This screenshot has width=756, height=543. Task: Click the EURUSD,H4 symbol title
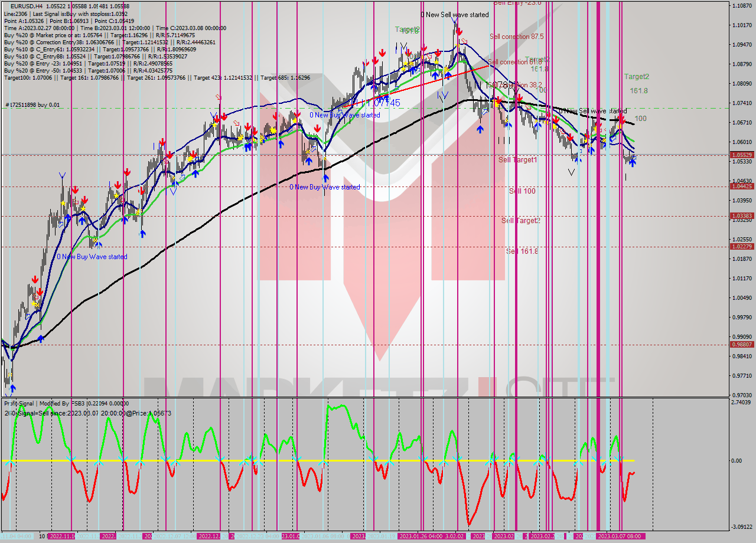[x=26, y=6]
